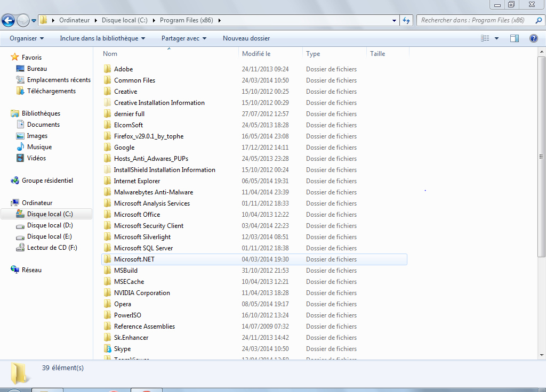Sort by the Type column header
546x392 pixels.
(335, 54)
